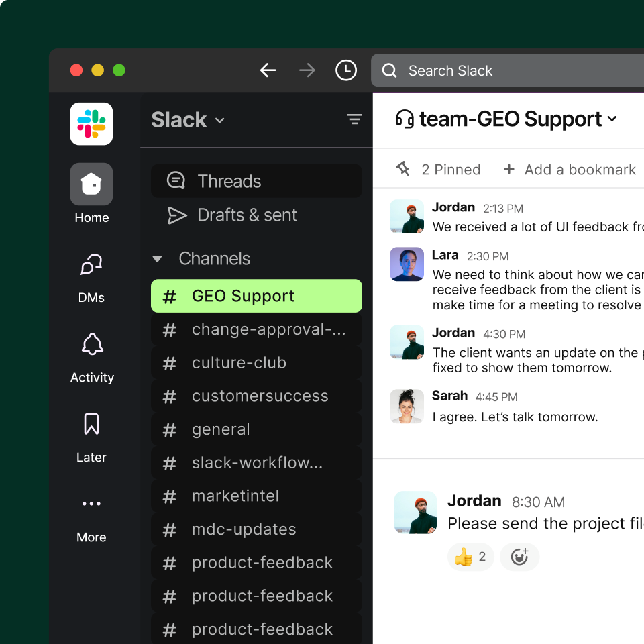Open the DMs section
Screen dimensions: 644x644
pos(91,278)
